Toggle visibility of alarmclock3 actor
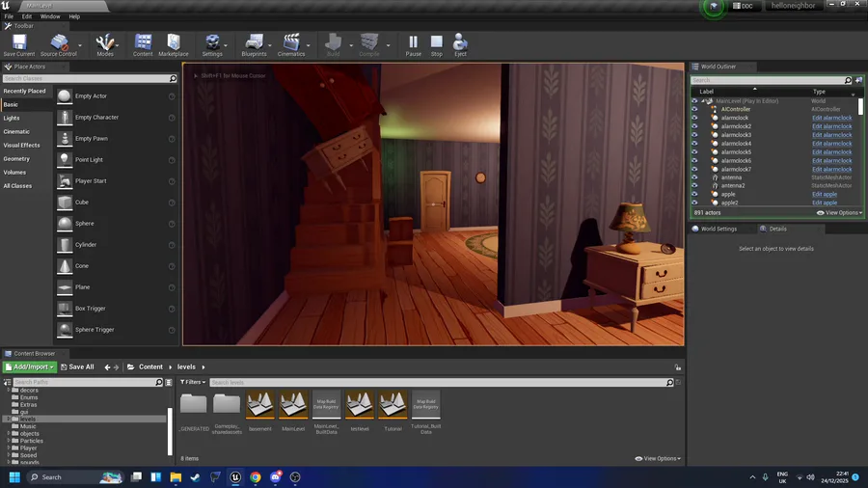Image resolution: width=868 pixels, height=488 pixels. 694,135
